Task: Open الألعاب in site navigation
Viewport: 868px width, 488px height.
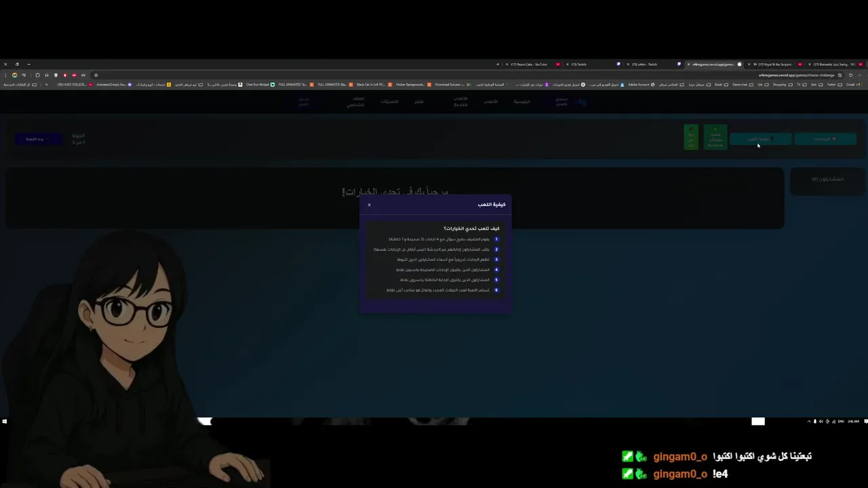Action: (x=490, y=102)
